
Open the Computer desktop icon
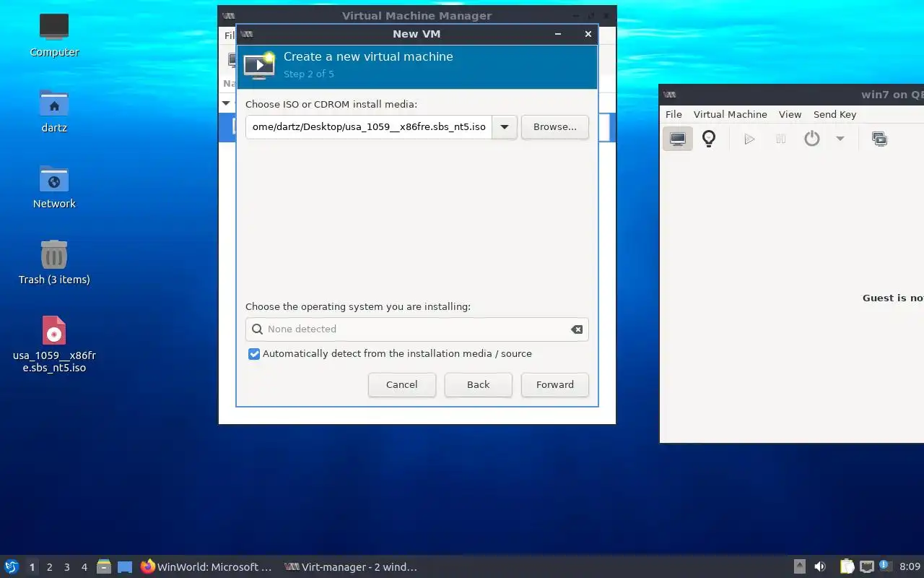click(54, 35)
